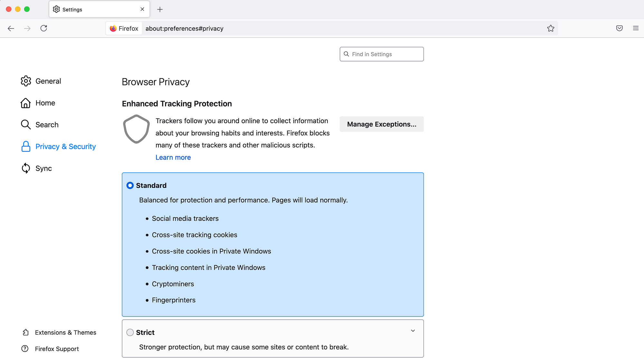Expand the Strict protection details chevron

coord(413,330)
